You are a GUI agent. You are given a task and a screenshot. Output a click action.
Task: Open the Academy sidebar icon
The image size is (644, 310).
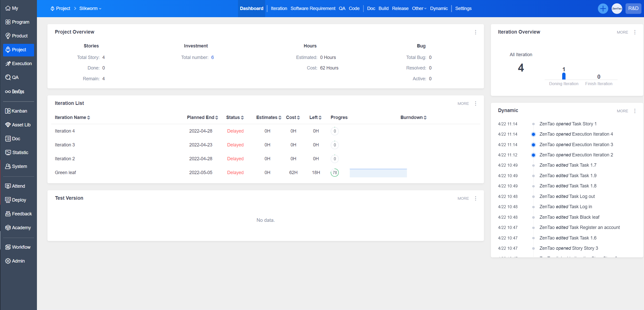click(8, 228)
